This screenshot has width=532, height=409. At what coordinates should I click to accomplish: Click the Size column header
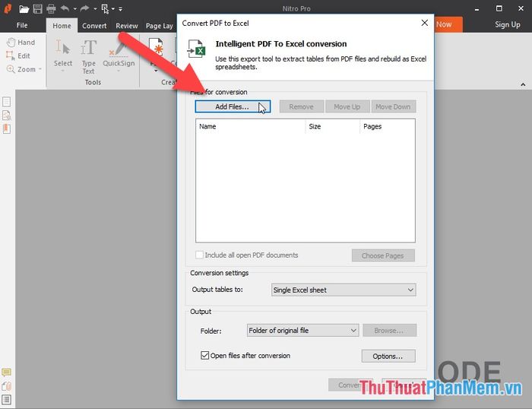pos(333,126)
